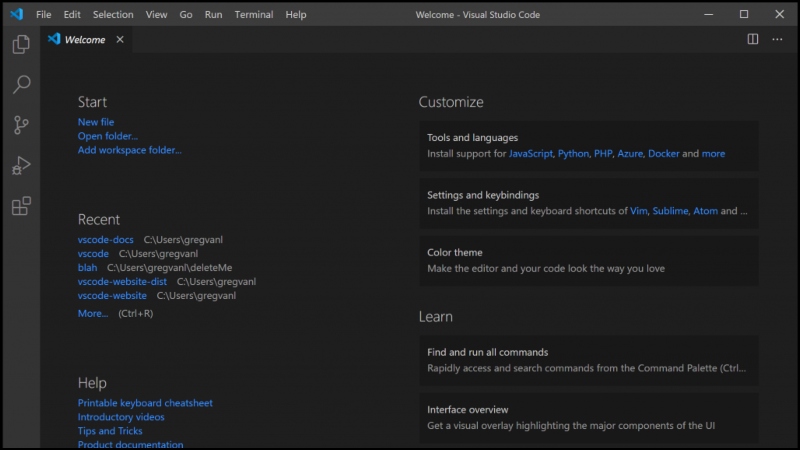Click Add workspace folder... link
Viewport: 800px width, 450px height.
(x=130, y=150)
